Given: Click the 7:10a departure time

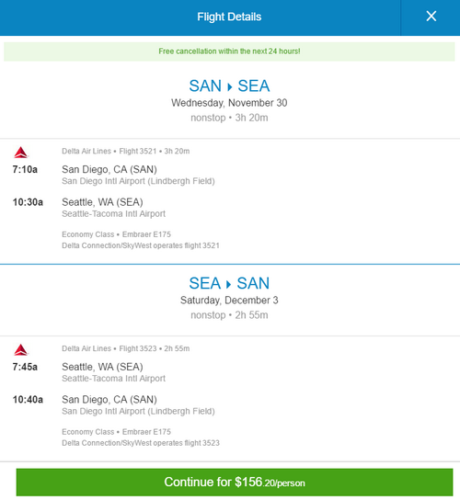Looking at the screenshot, I should coord(25,169).
